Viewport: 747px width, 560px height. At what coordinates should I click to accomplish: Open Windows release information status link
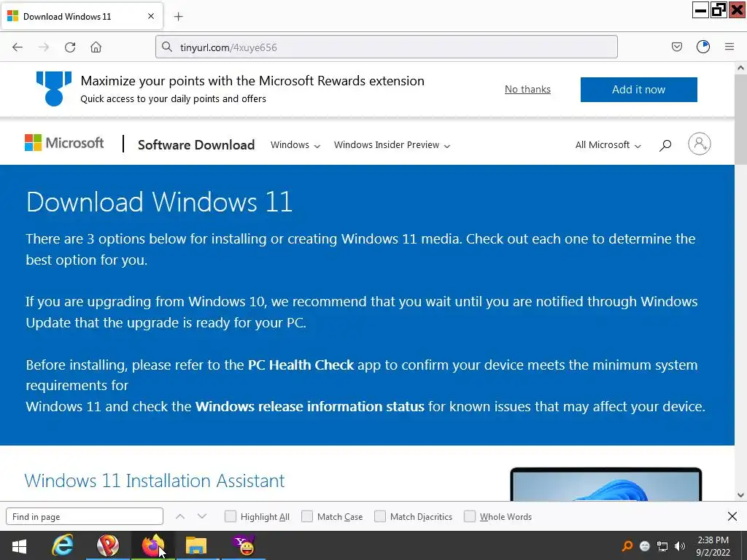click(x=309, y=406)
